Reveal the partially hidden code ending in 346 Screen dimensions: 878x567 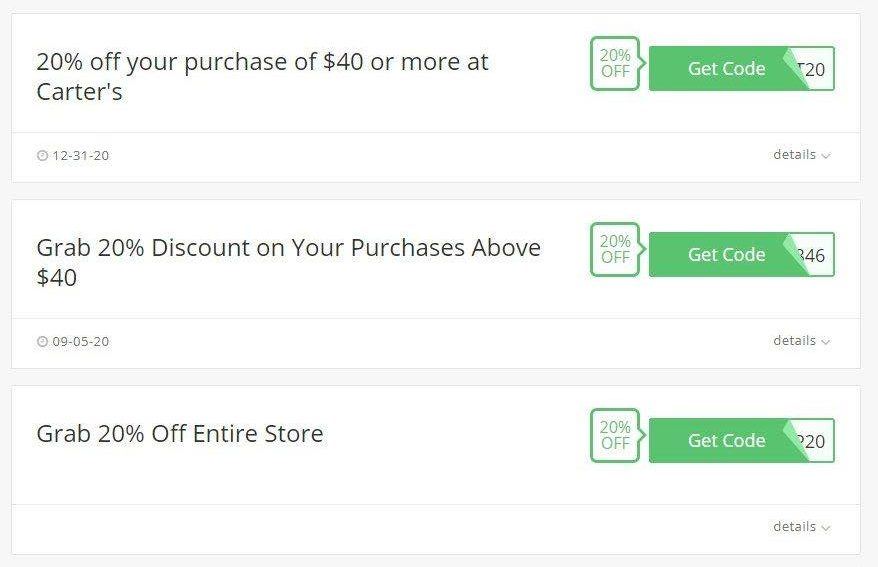point(815,255)
